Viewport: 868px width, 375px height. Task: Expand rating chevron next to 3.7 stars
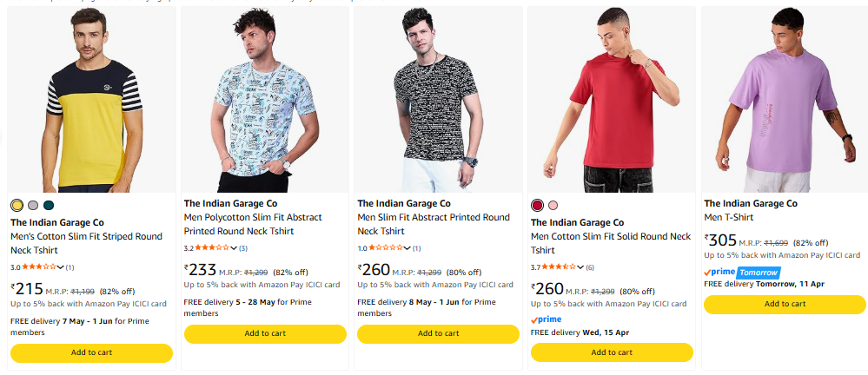tap(580, 267)
